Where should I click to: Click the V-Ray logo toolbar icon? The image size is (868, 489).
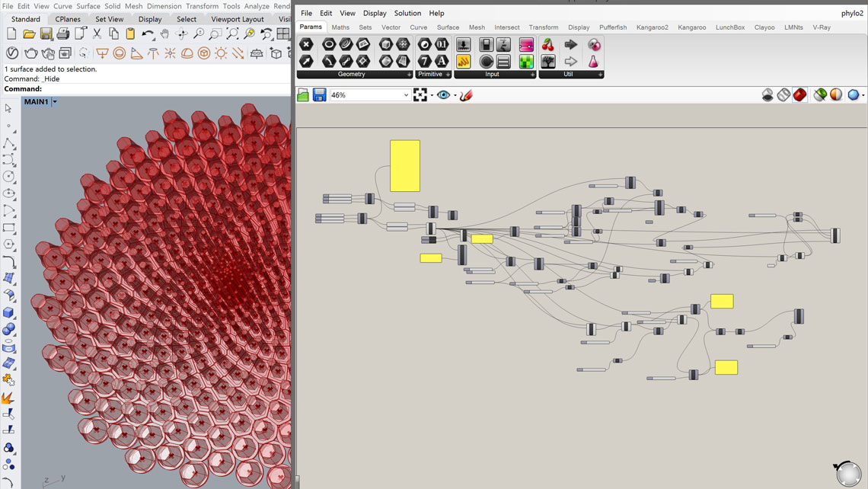pos(11,53)
